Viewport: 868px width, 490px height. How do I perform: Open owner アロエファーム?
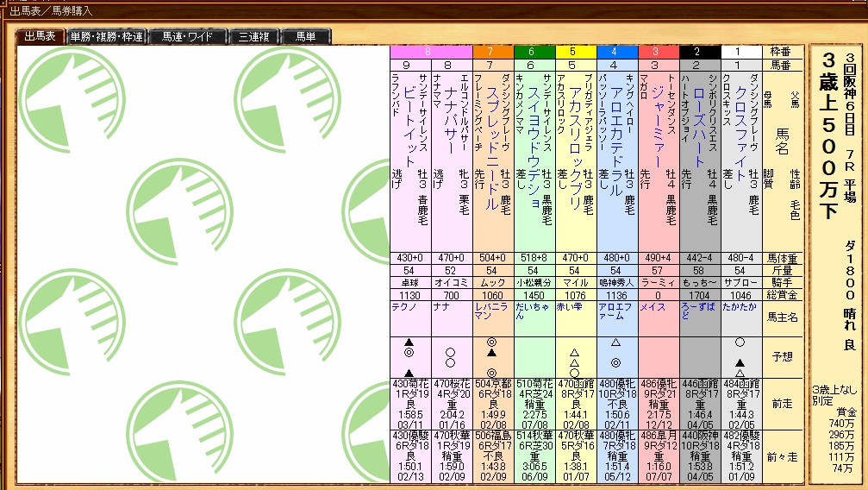click(x=615, y=311)
